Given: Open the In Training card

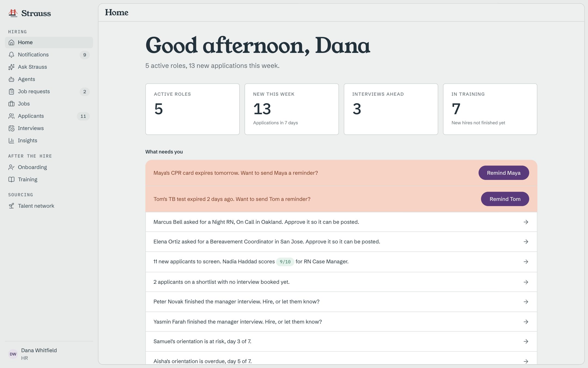Looking at the screenshot, I should (x=490, y=109).
